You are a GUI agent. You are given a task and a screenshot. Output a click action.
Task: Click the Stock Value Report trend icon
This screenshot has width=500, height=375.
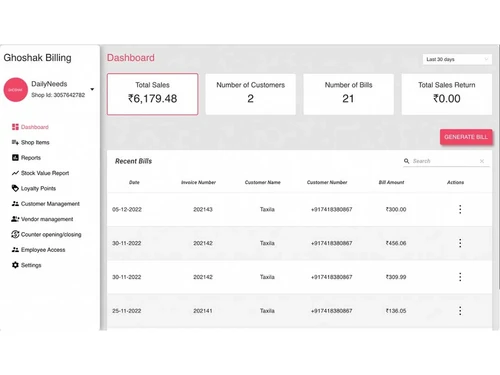coord(15,173)
